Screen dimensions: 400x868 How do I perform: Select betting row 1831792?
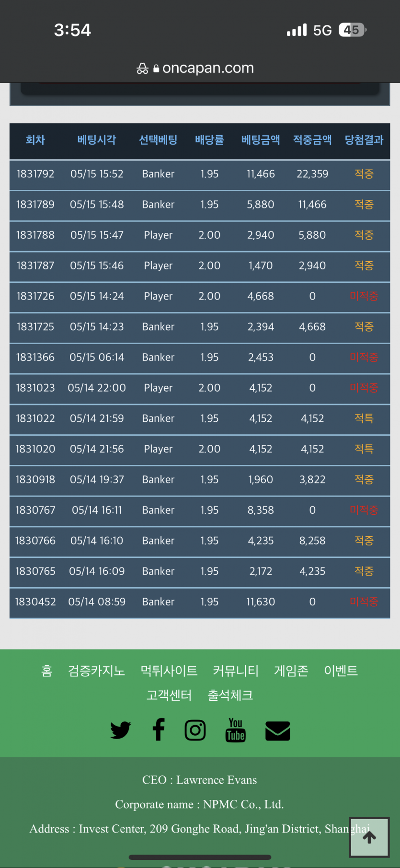[x=200, y=174]
